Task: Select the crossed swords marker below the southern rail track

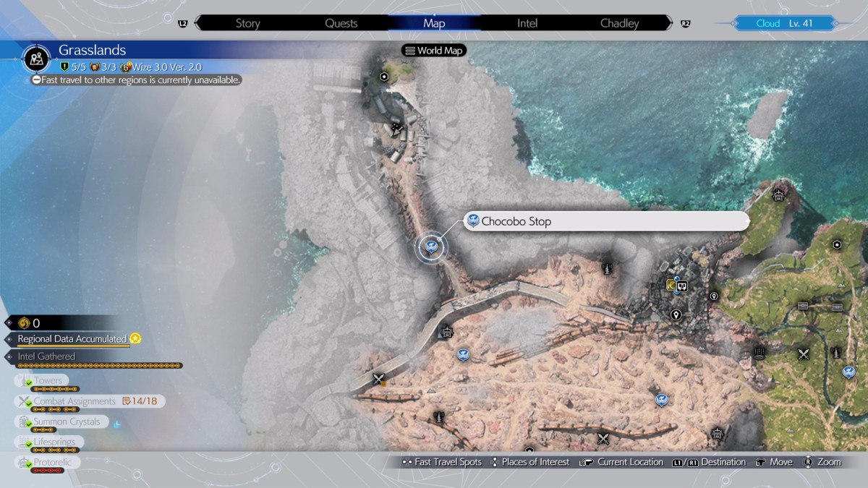Action: tap(603, 438)
